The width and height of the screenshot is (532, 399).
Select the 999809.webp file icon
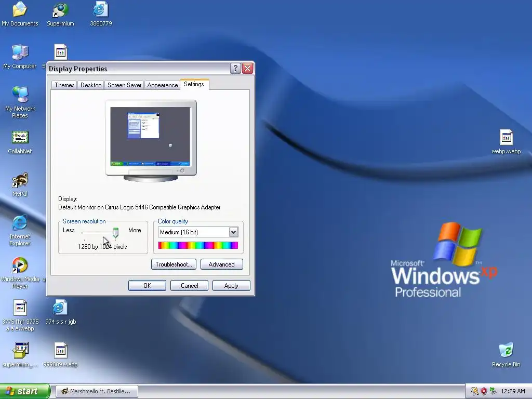click(x=60, y=355)
